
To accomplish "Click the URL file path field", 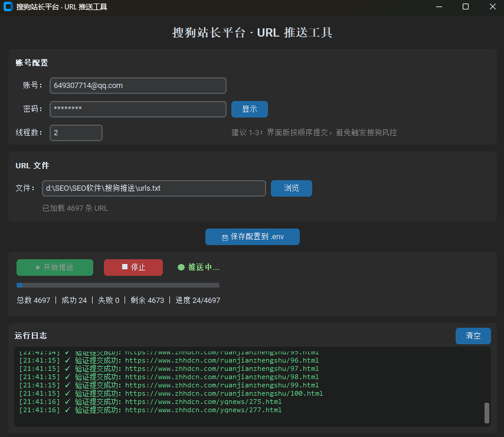I will coord(154,188).
